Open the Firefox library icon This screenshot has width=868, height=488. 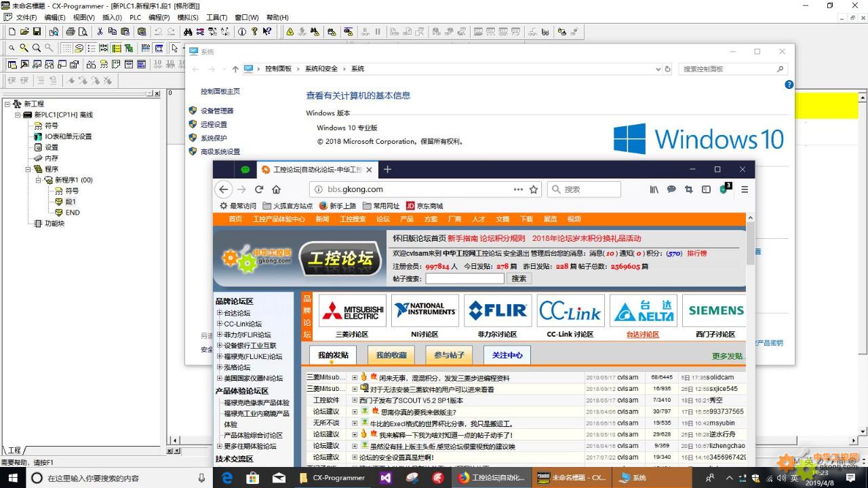click(654, 189)
